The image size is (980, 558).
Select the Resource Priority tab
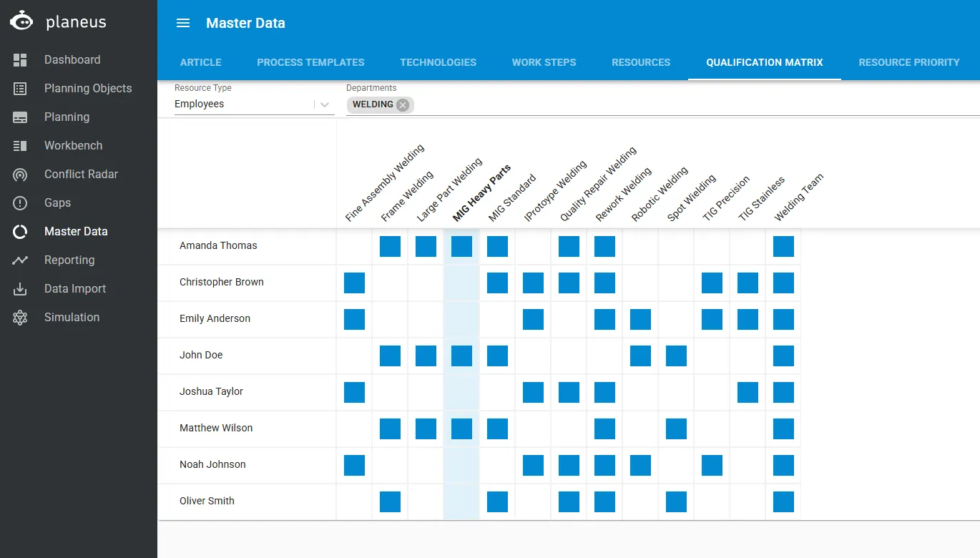point(909,62)
